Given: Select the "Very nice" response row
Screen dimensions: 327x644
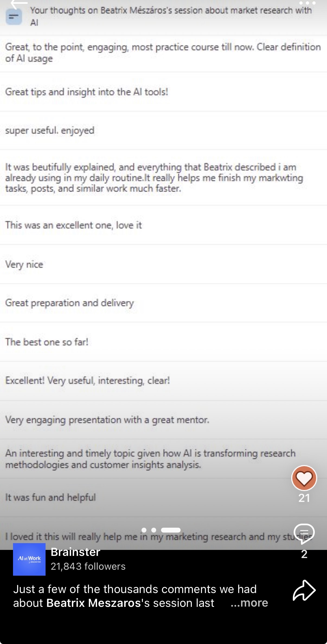Looking at the screenshot, I should 24,264.
